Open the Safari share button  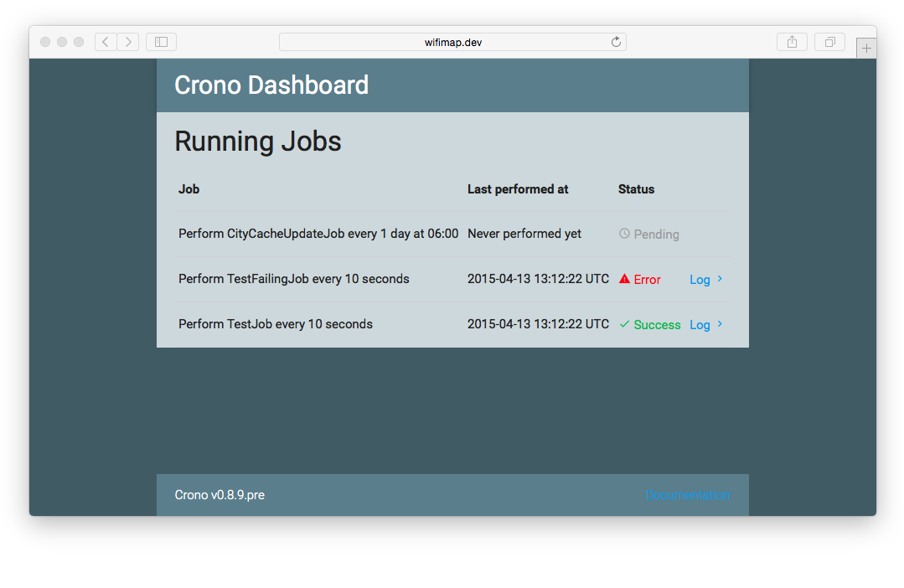click(x=792, y=42)
